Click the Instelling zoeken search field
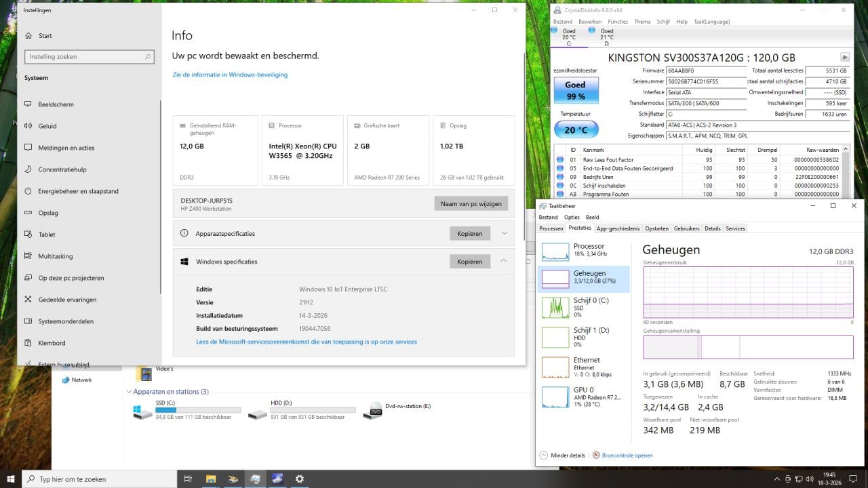The width and height of the screenshot is (868, 488). pos(88,56)
